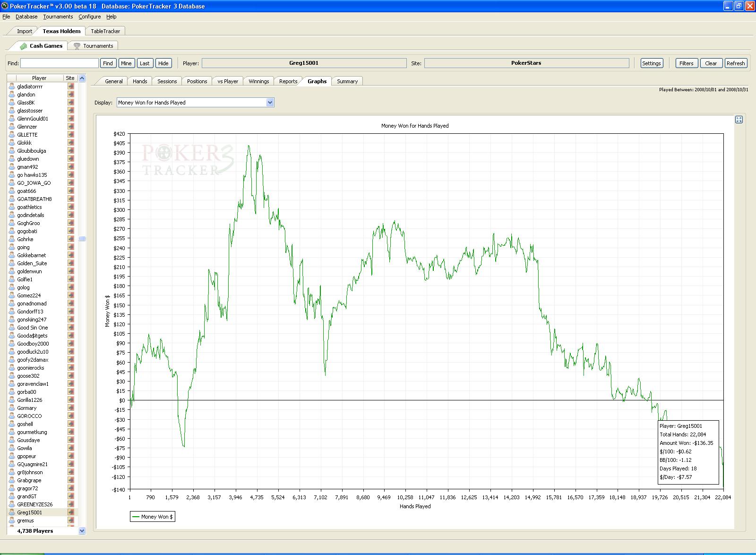Viewport: 756px width, 555px height.
Task: Click the Hide button
Action: (163, 63)
